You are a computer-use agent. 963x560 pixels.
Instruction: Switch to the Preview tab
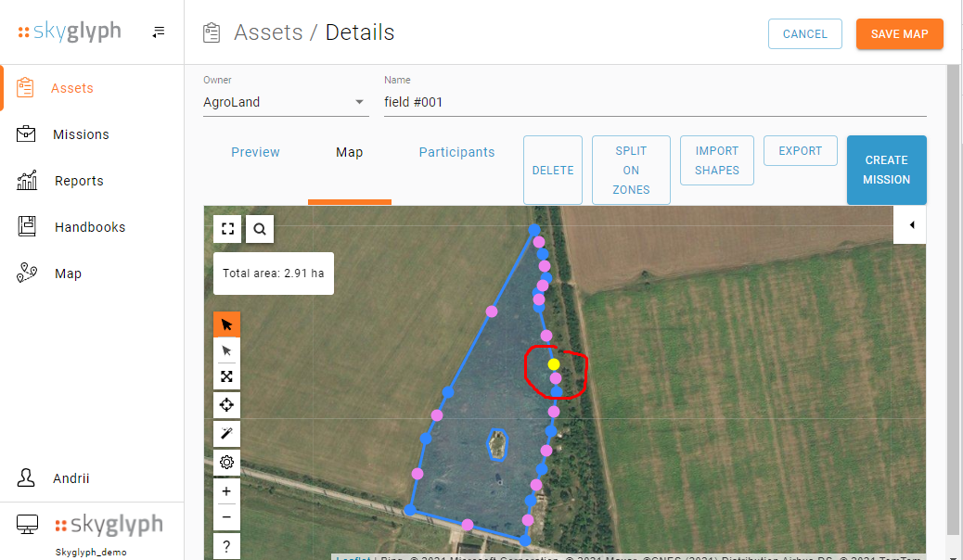pyautogui.click(x=255, y=152)
